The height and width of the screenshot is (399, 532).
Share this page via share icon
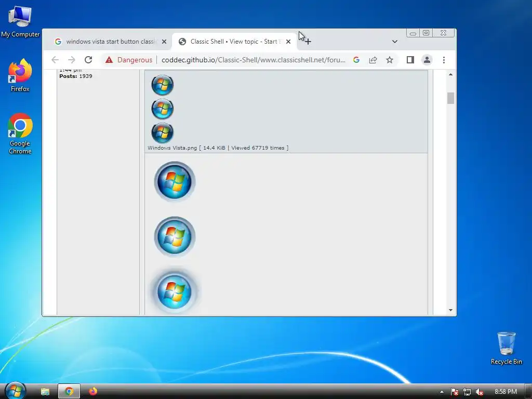(x=373, y=60)
